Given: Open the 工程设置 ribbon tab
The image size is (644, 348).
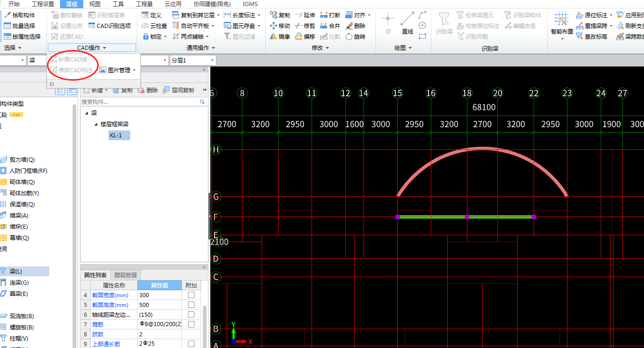Looking at the screenshot, I should [43, 4].
